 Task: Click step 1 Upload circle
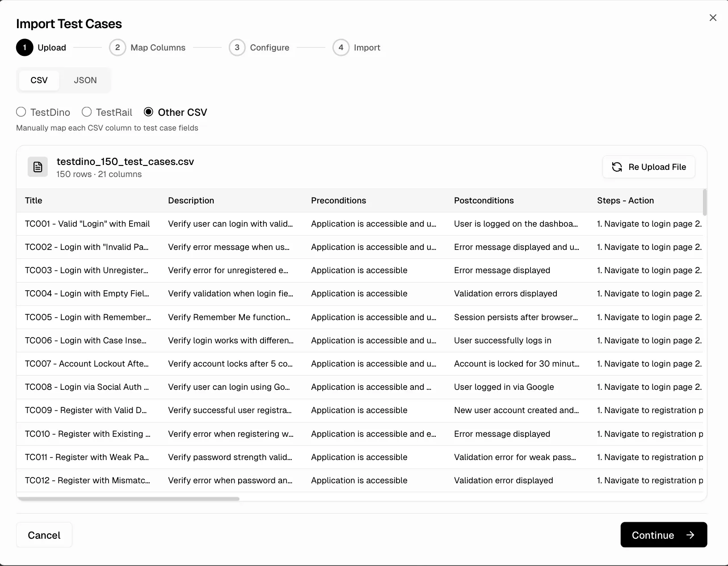pos(25,47)
